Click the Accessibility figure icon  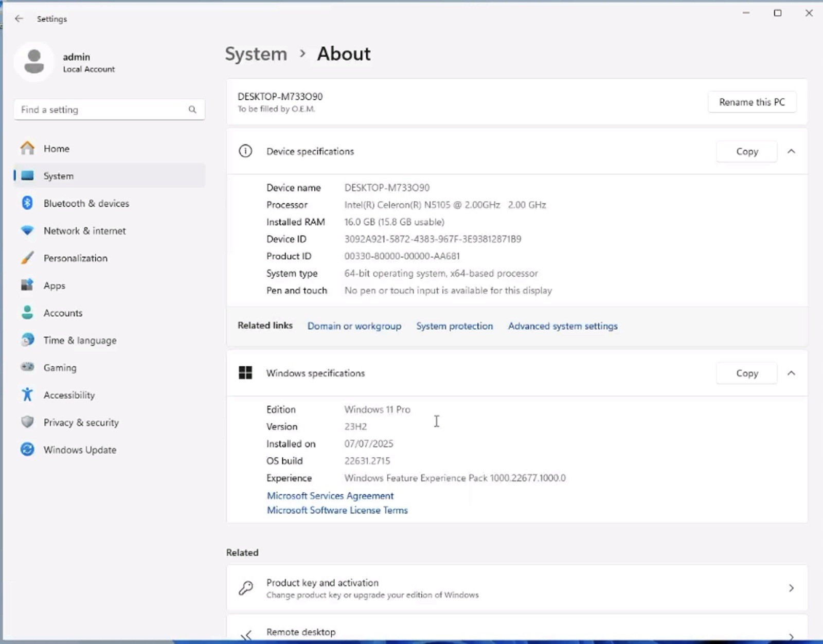[x=27, y=395]
